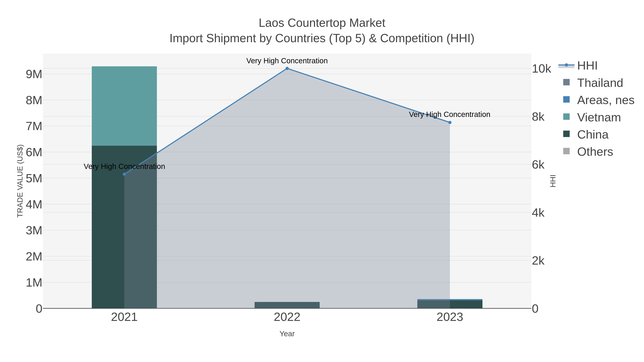Click the Thailand legend color swatch
Screen dimensions: 644x362
click(567, 82)
